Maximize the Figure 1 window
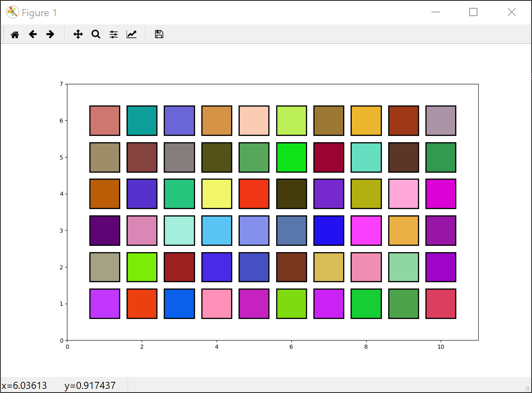The height and width of the screenshot is (393, 532). 473,12
